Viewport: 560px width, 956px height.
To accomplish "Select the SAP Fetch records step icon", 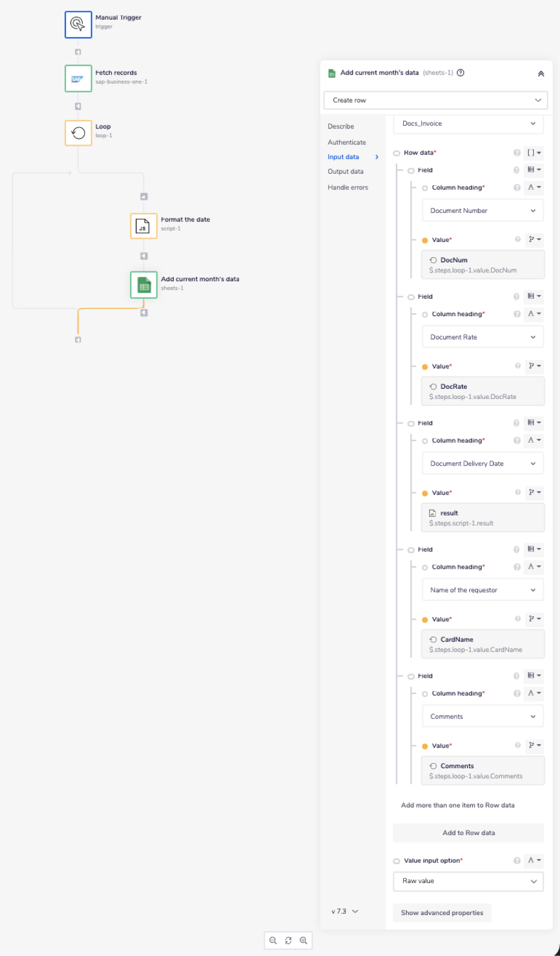I will pos(78,78).
